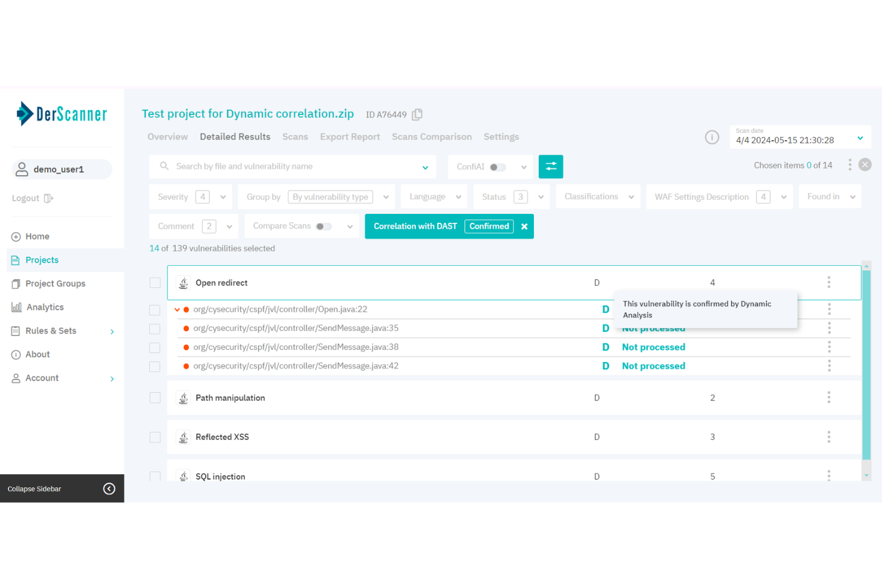Click the search by file input field
This screenshot has height=588, width=882.
click(268, 166)
